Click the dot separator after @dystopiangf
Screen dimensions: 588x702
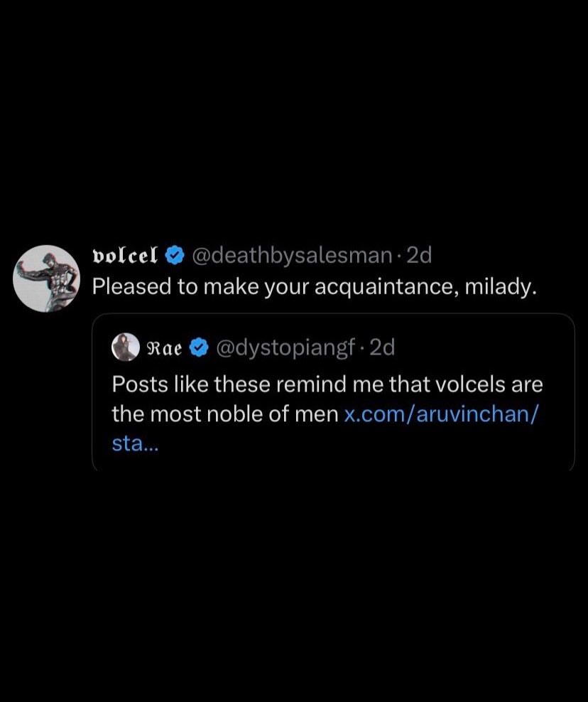click(x=363, y=348)
